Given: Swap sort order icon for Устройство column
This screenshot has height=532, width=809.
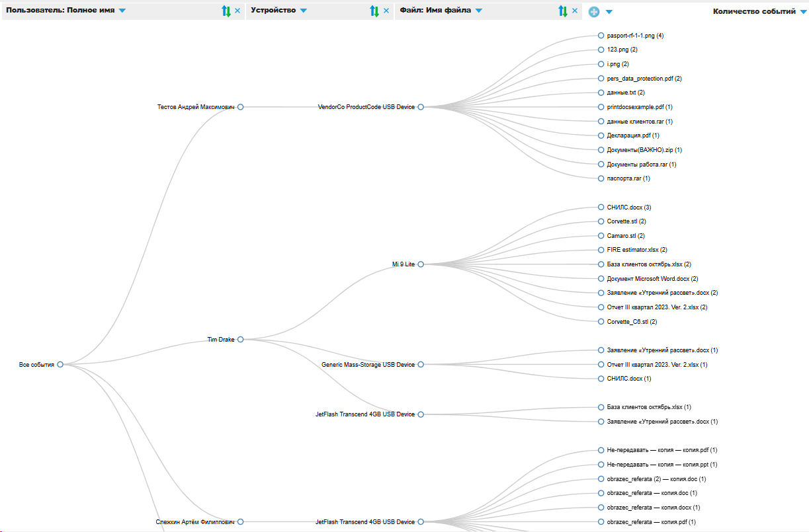Looking at the screenshot, I should 374,11.
